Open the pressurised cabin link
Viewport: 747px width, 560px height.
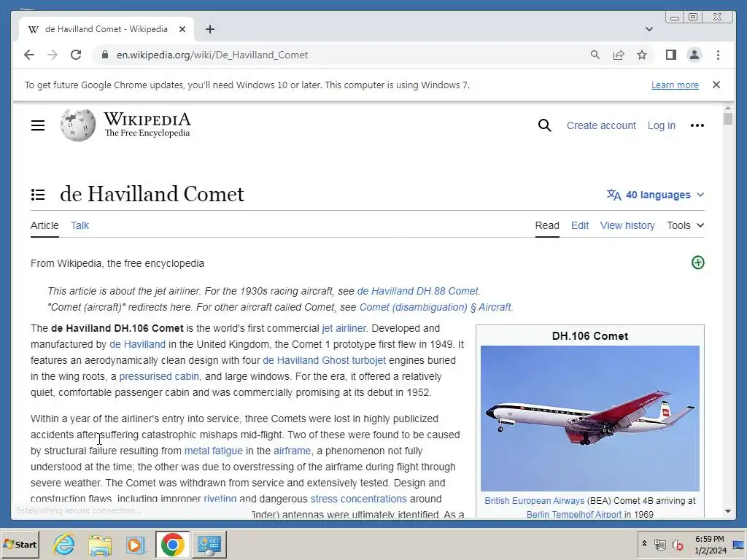pyautogui.click(x=158, y=376)
